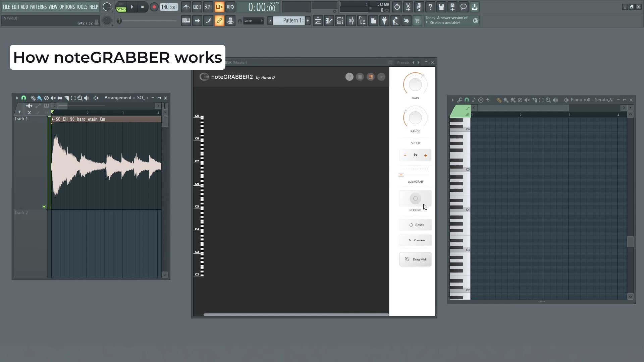644x362 pixels.
Task: Open the tempo tapper icon
Action: pos(395,21)
